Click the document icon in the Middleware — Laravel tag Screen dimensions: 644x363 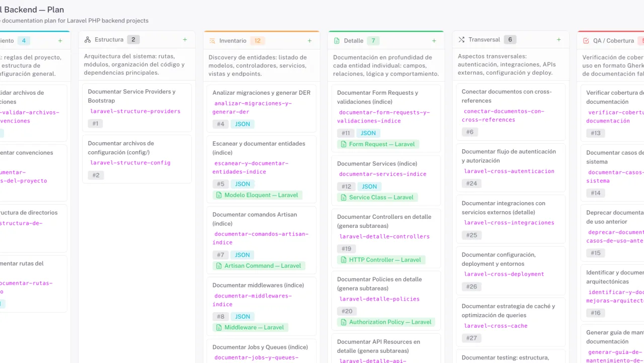tap(219, 327)
